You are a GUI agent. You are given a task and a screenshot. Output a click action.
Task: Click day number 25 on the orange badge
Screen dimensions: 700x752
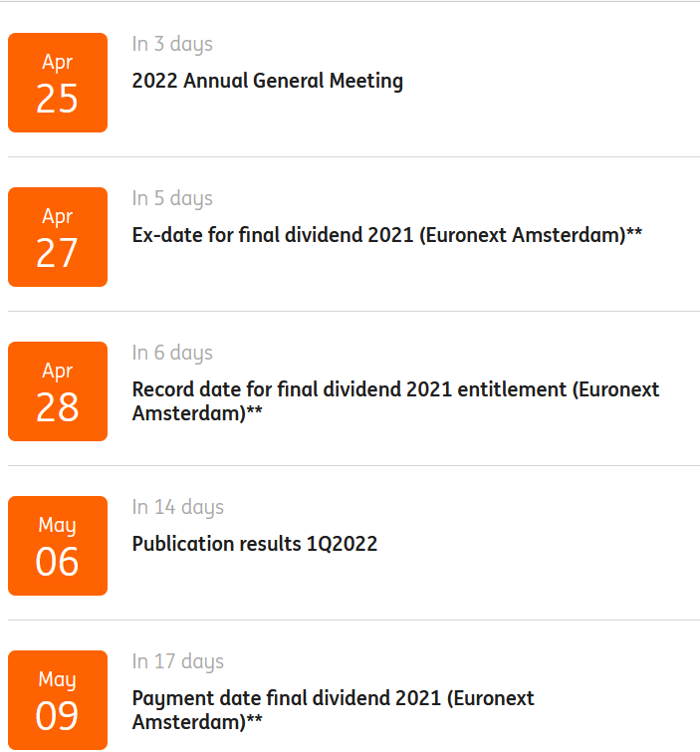pos(57,100)
